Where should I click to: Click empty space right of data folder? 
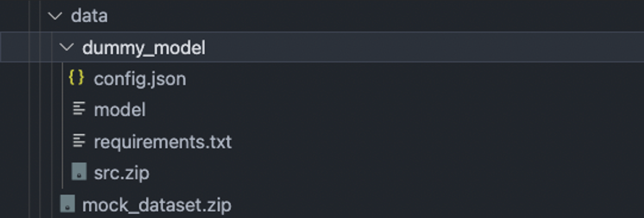pos(415,16)
